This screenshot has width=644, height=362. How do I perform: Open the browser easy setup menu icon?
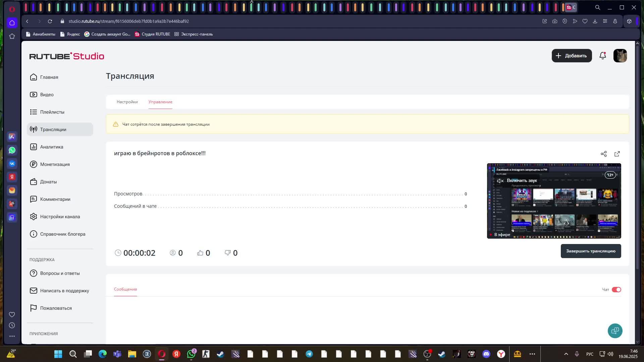coord(605,21)
